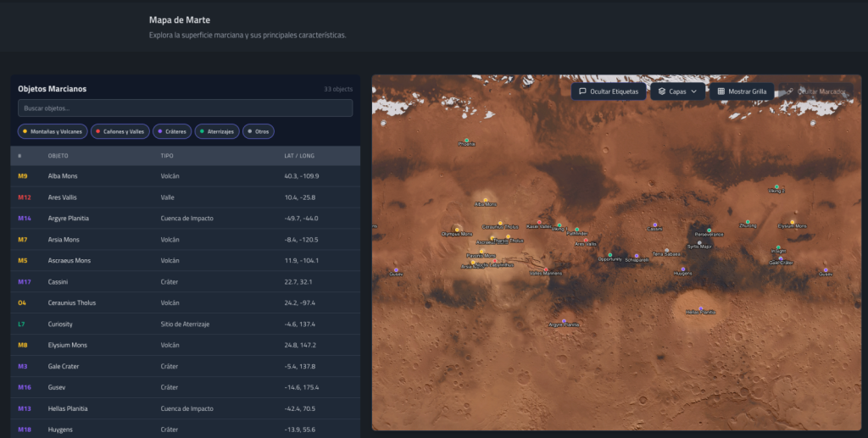Image resolution: width=868 pixels, height=438 pixels.
Task: Click the Kasei Valles red map marker
Action: coord(539,222)
